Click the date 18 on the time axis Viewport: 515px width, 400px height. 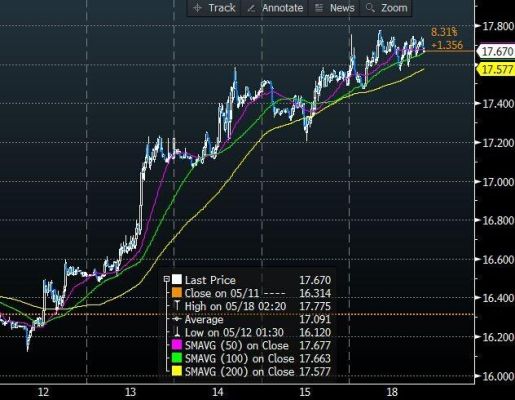point(392,392)
